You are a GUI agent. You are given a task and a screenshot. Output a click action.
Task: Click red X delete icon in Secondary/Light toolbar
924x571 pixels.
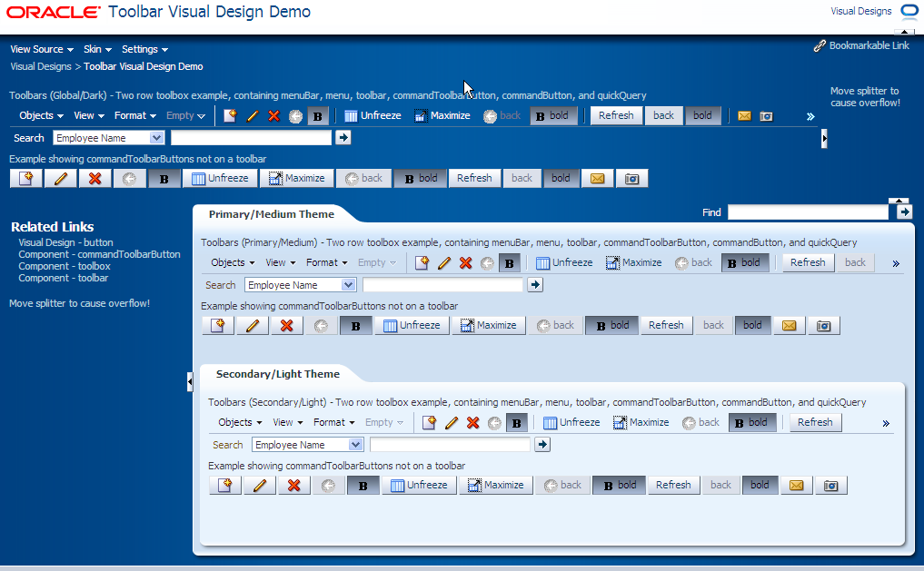coord(472,423)
